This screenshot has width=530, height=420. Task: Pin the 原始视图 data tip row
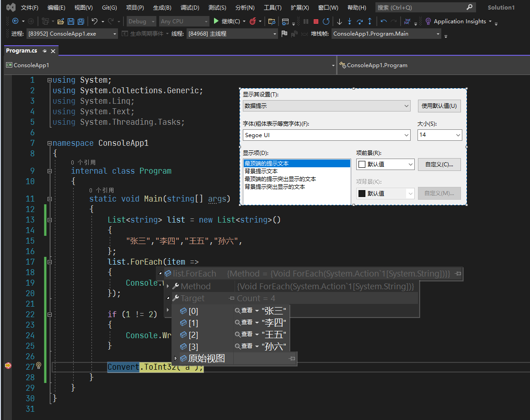[x=292, y=359]
